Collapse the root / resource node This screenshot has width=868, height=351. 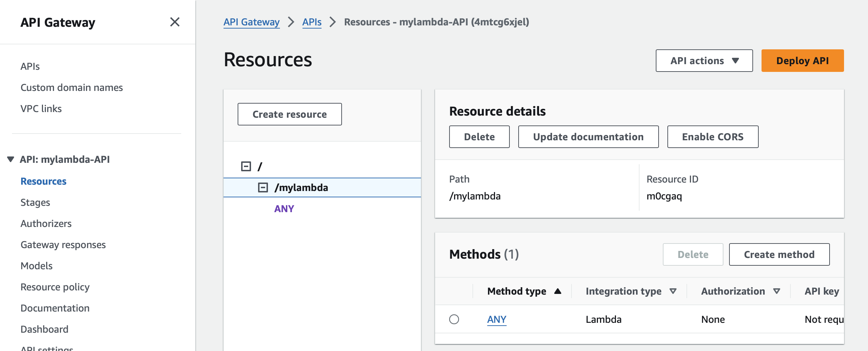pyautogui.click(x=246, y=166)
